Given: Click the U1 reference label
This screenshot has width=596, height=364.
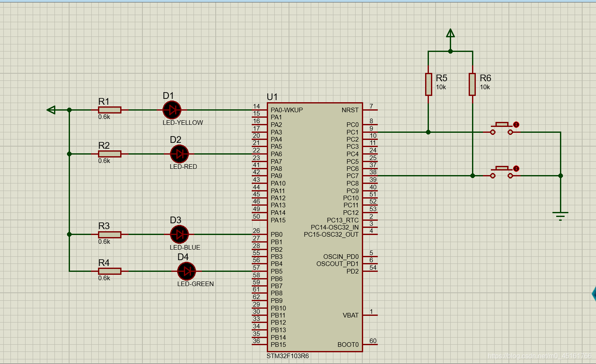Looking at the screenshot, I should tap(272, 97).
